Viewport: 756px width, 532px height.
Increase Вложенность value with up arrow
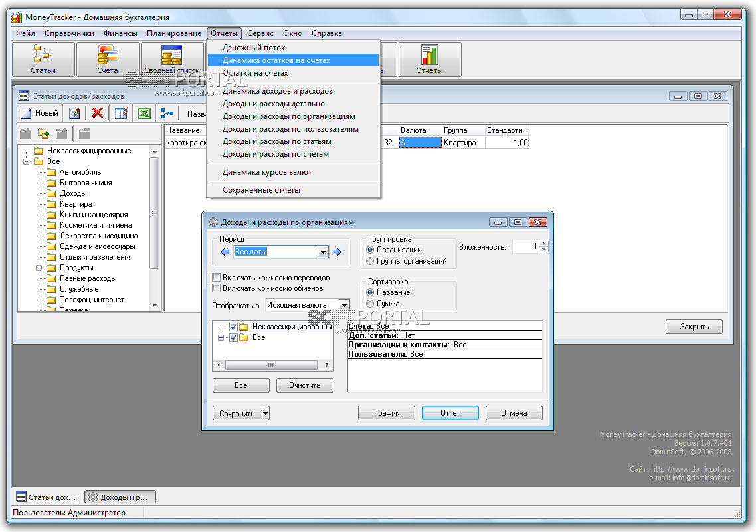tap(544, 244)
